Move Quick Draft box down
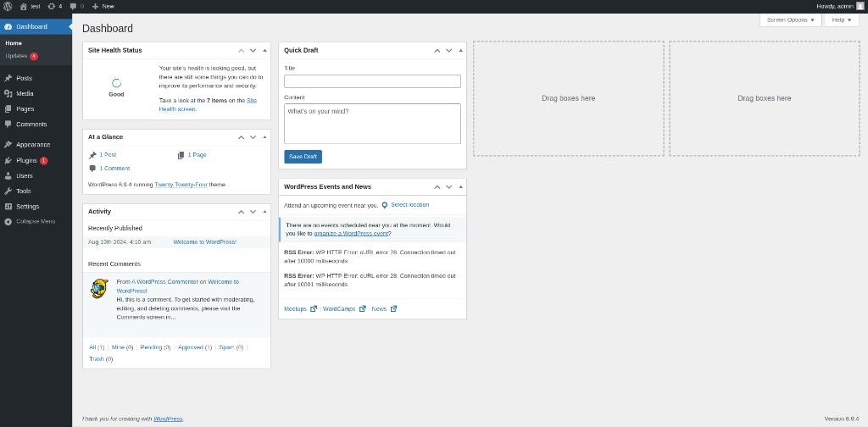This screenshot has width=868, height=427. (449, 50)
